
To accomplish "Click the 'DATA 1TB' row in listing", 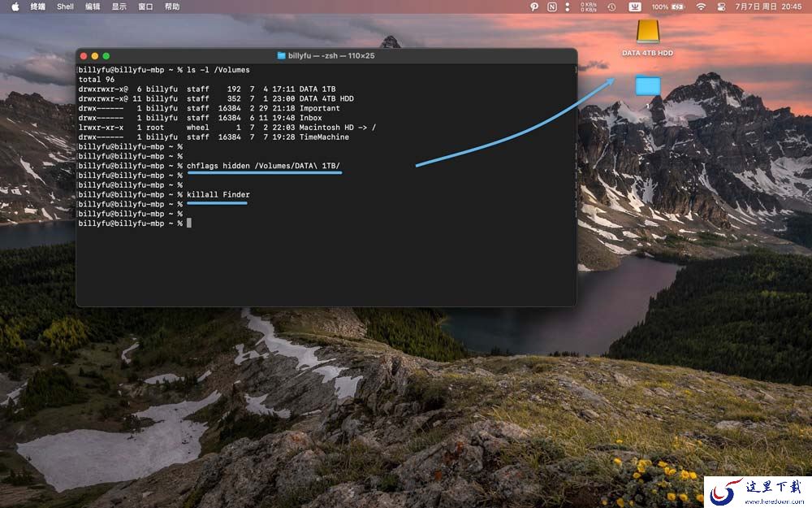I will tap(207, 89).
